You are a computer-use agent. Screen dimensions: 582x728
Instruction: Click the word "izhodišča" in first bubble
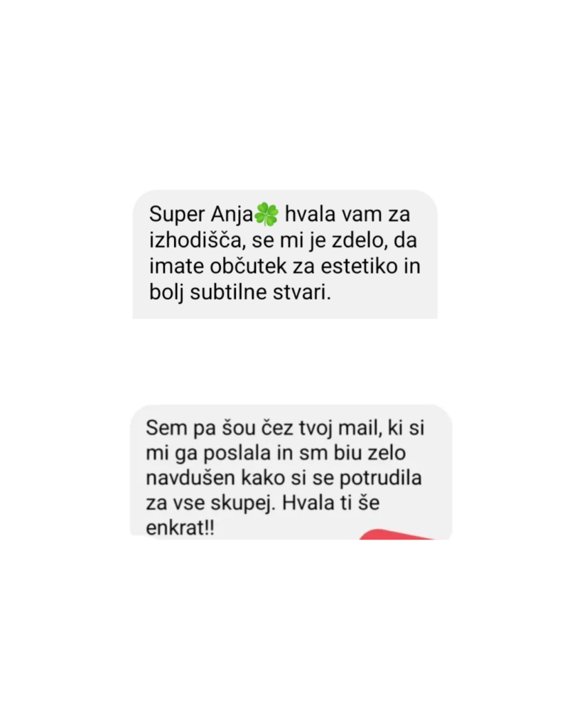coord(197,240)
